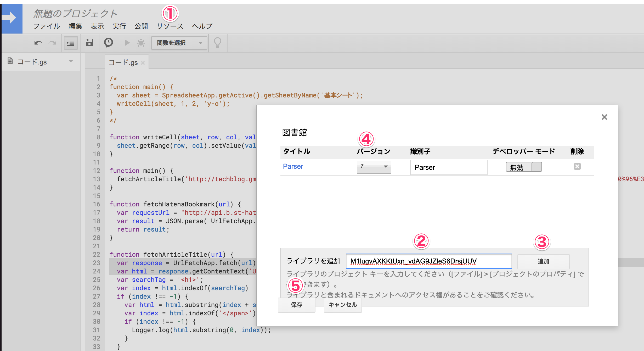The height and width of the screenshot is (351, 644).
Task: Delete the Parser library entry
Action: pyautogui.click(x=577, y=166)
